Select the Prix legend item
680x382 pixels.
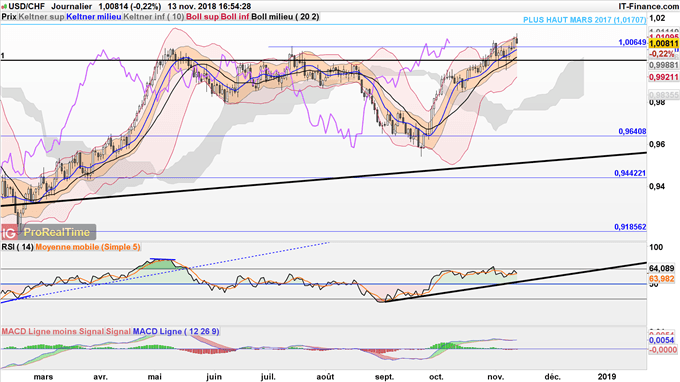coord(9,17)
